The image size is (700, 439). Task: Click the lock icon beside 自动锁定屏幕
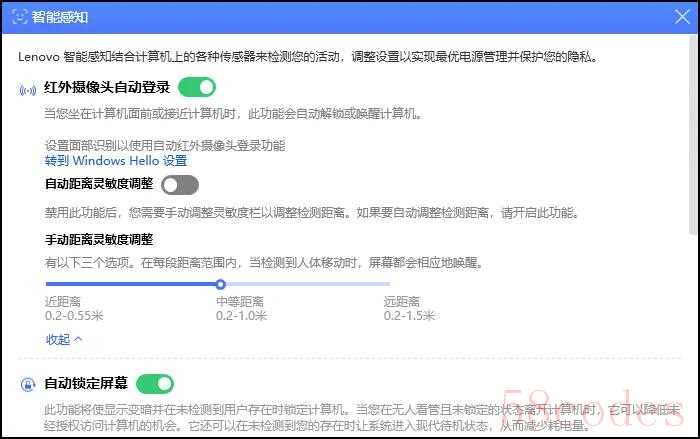pos(28,384)
